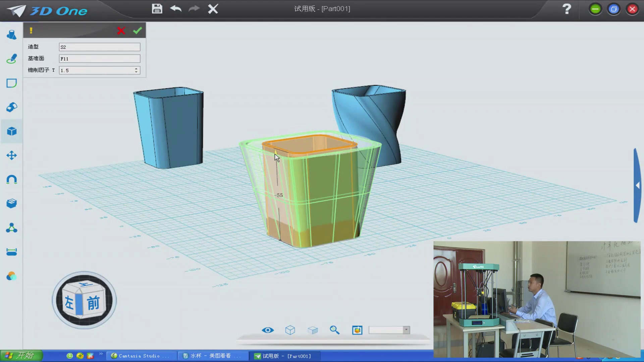Viewport: 644px width, 362px height.
Task: Click the 造型 field containing S2
Action: [100, 47]
